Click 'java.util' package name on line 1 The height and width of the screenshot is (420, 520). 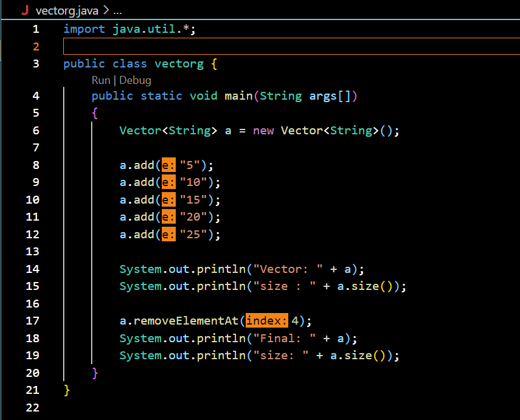(144, 29)
